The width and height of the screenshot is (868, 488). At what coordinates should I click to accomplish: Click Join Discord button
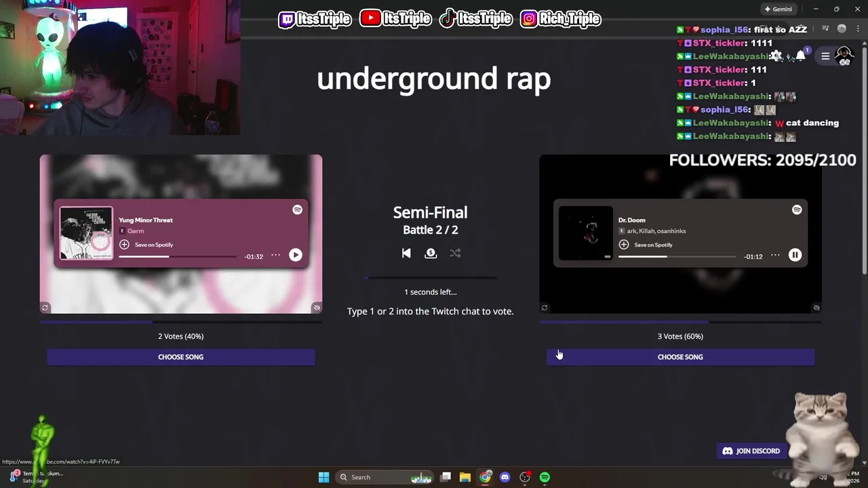tap(751, 451)
